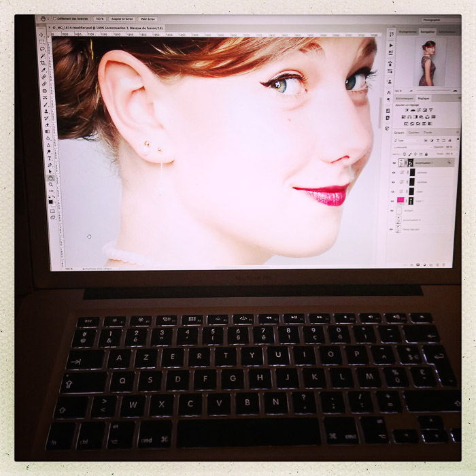The image size is (476, 476).
Task: Filter for adjustment layers half-circle icon
Action: pyautogui.click(x=432, y=140)
